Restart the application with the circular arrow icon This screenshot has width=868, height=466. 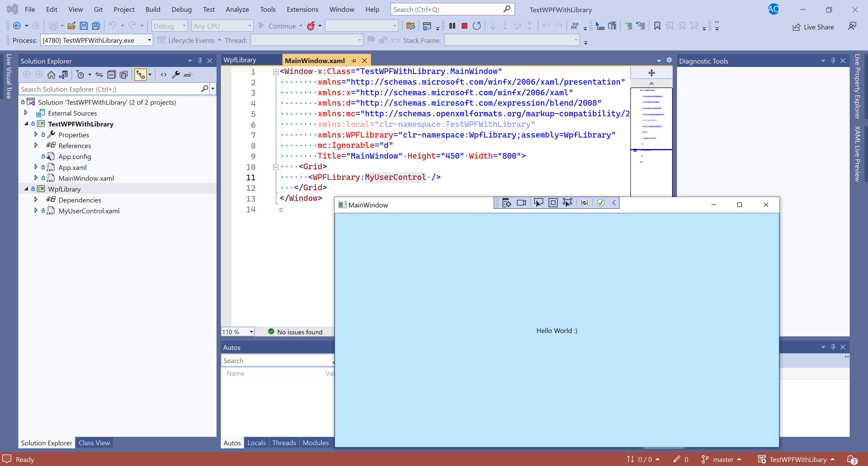[477, 26]
